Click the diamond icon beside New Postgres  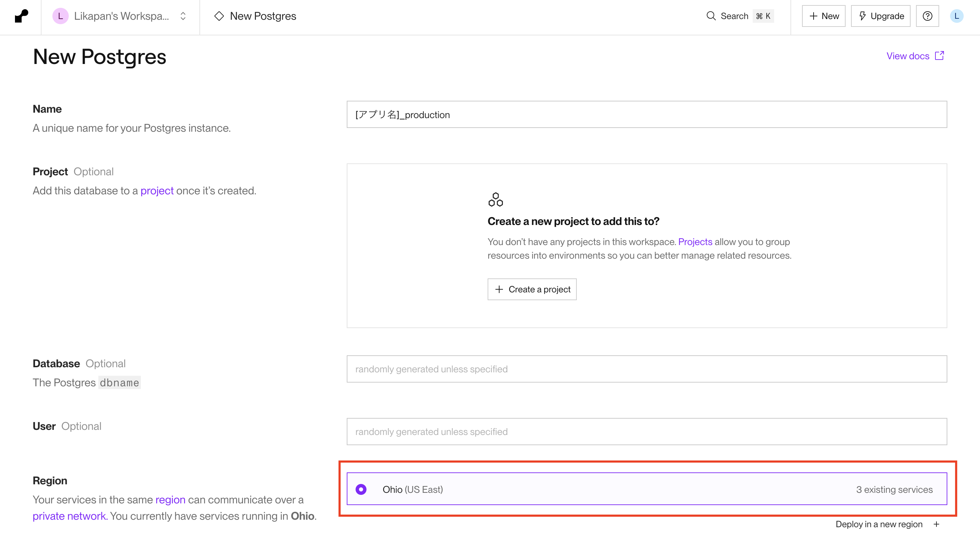point(219,16)
